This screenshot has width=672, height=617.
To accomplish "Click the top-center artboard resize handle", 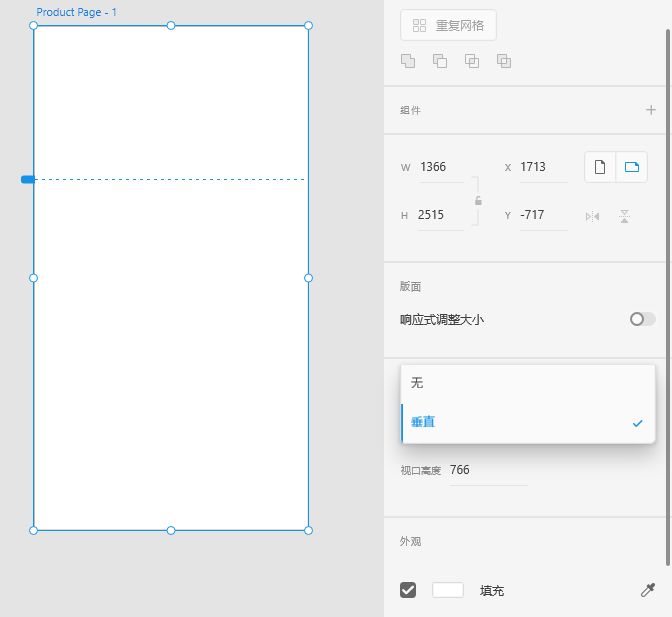I will coord(171,26).
